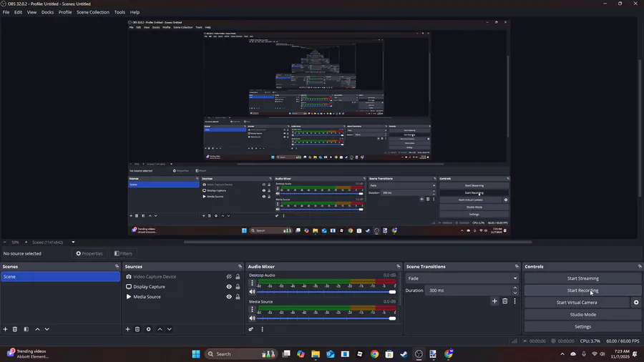Adjust Media Source volume slider
Screen dimensions: 644x362
coord(326,318)
